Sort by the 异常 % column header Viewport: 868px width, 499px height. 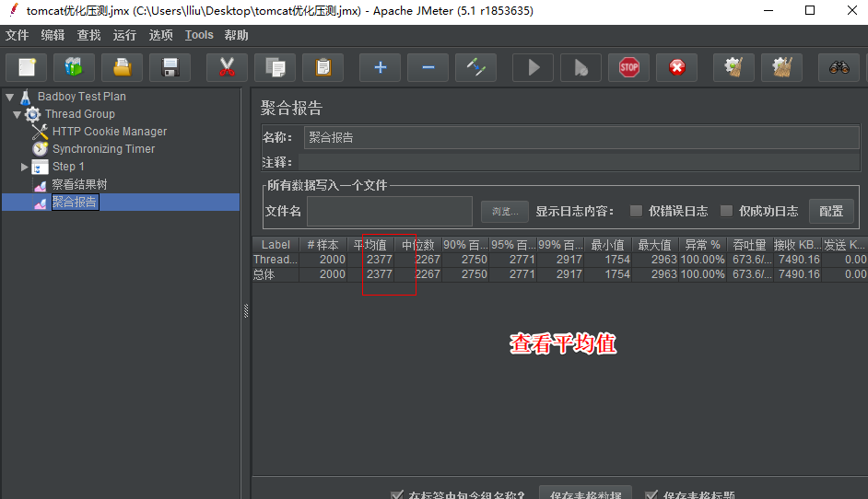(702, 245)
